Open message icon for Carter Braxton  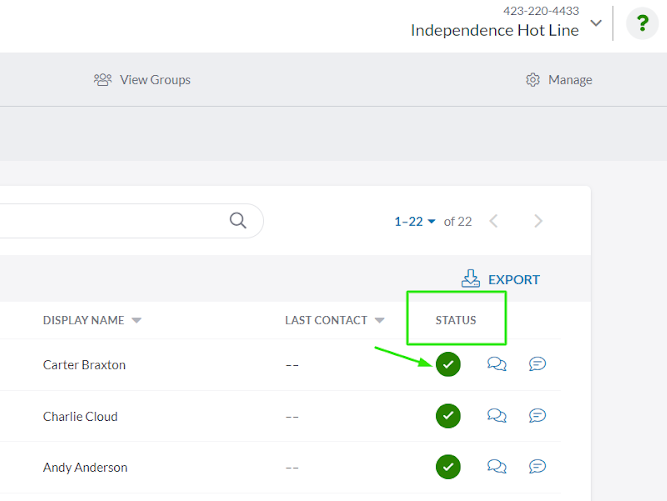tap(537, 364)
